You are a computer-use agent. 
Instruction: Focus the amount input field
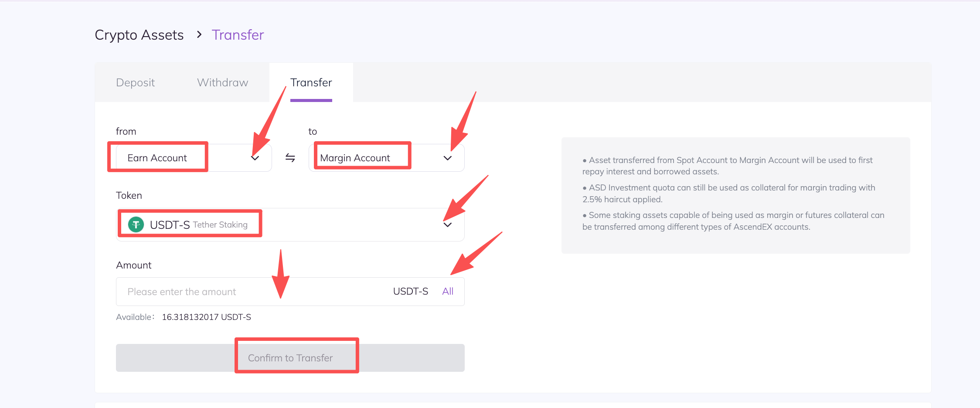tap(253, 292)
